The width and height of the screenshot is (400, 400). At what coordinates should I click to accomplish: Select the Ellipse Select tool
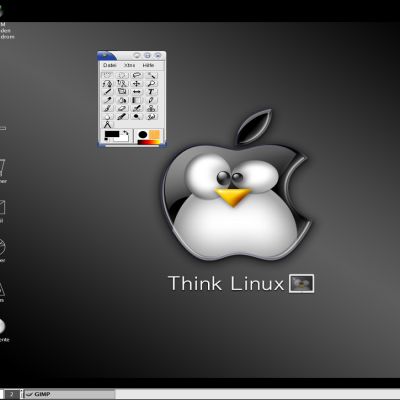[x=122, y=75]
